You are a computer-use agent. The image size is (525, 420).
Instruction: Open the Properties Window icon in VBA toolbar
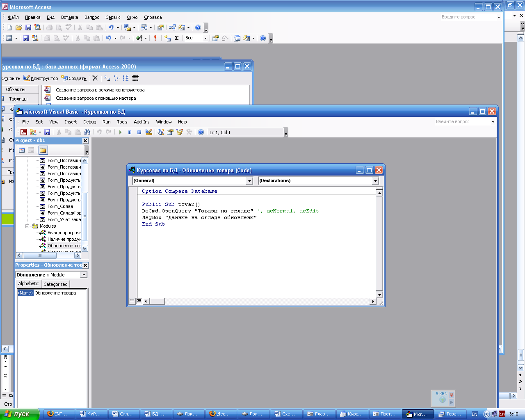[170, 132]
